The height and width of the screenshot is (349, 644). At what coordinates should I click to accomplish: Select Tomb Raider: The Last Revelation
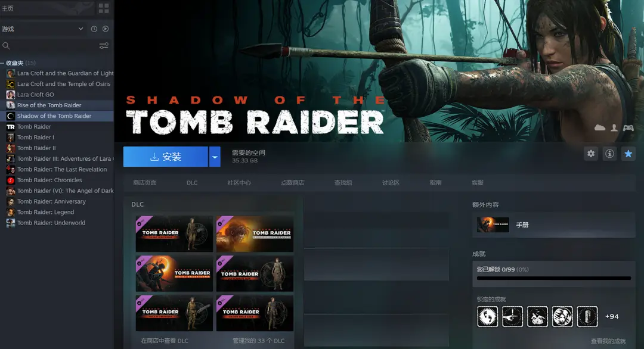[57, 169]
